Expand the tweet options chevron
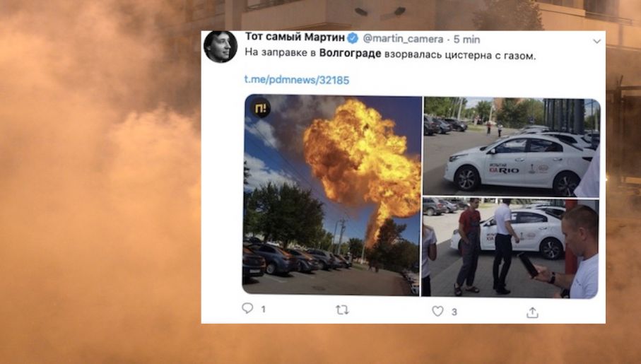The height and width of the screenshot is (364, 641). coord(597,41)
